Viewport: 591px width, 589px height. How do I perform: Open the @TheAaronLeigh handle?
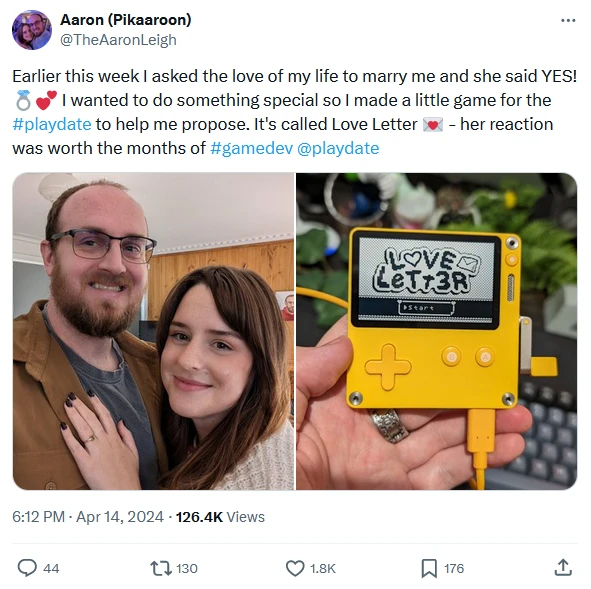[x=118, y=40]
